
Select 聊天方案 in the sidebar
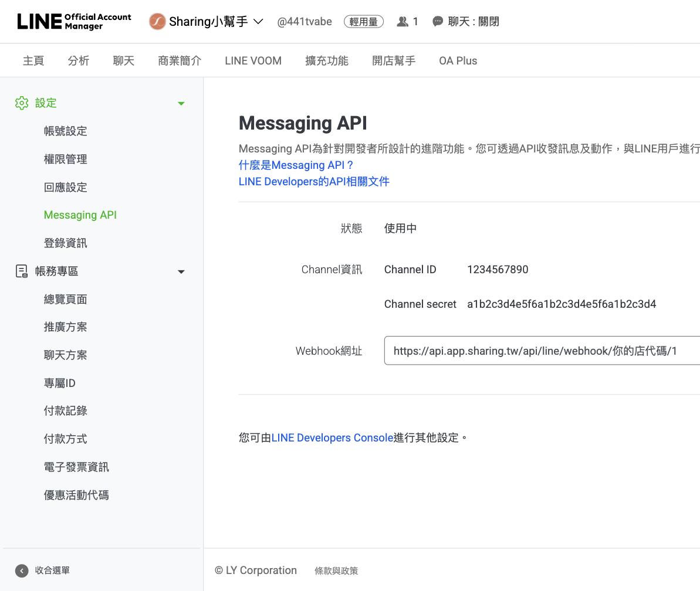[65, 355]
